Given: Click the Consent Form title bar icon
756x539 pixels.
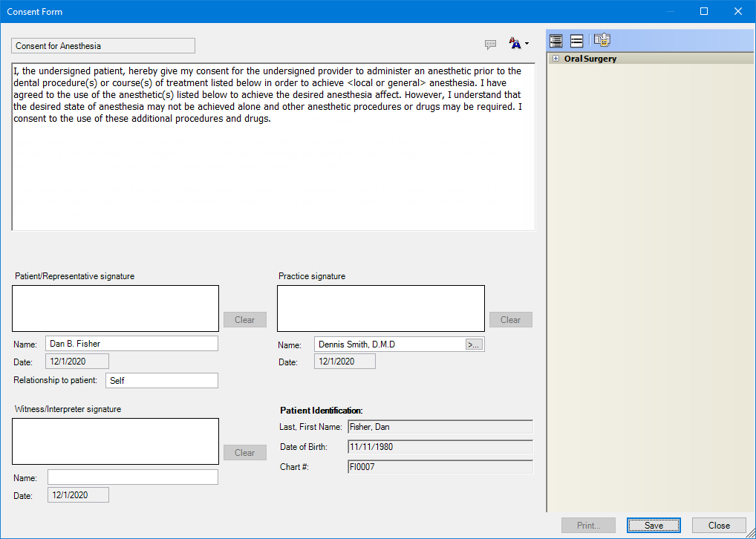Looking at the screenshot, I should 10,11.
